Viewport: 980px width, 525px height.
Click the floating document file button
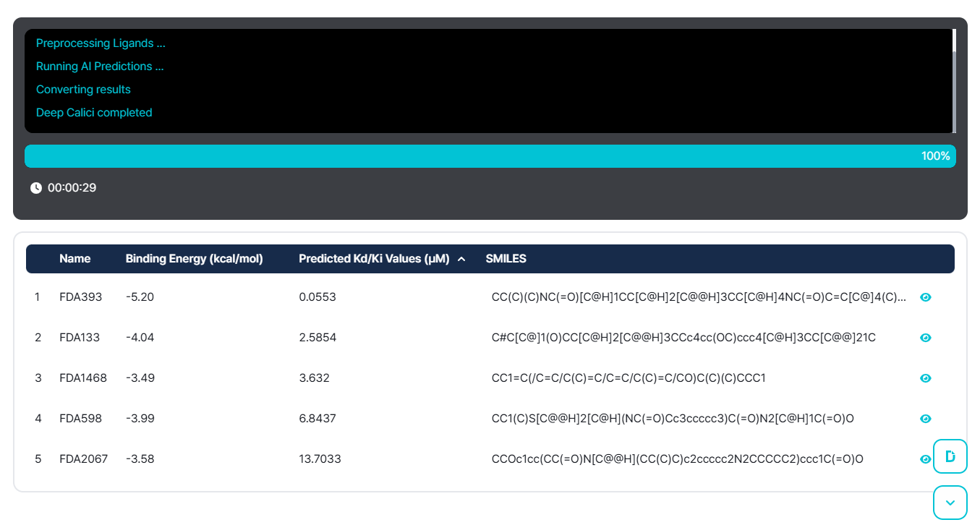[950, 456]
